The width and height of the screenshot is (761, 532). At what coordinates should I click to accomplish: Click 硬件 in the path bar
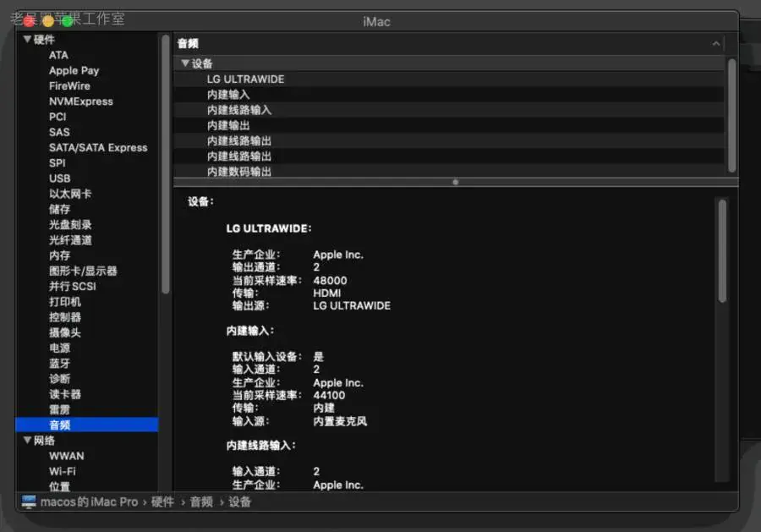click(x=162, y=502)
